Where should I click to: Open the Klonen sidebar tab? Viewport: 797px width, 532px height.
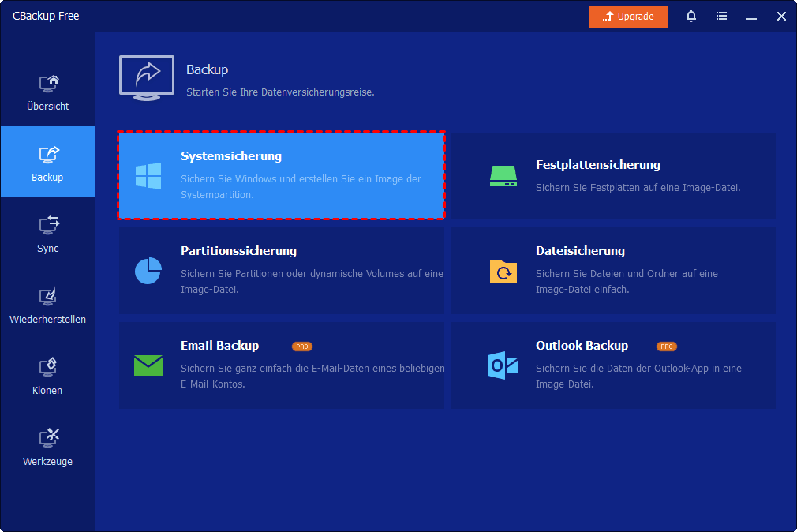tap(48, 377)
